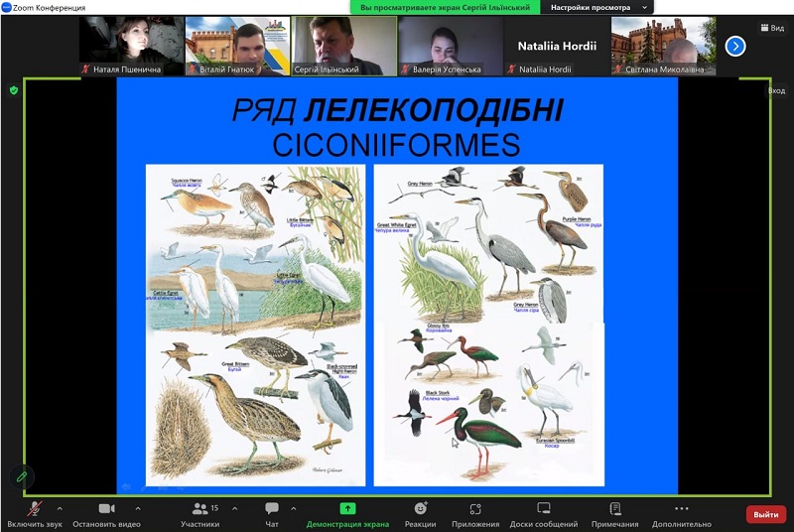Screen dimensions: 794x532
Task: Change layout with Вид button
Action: 772,28
